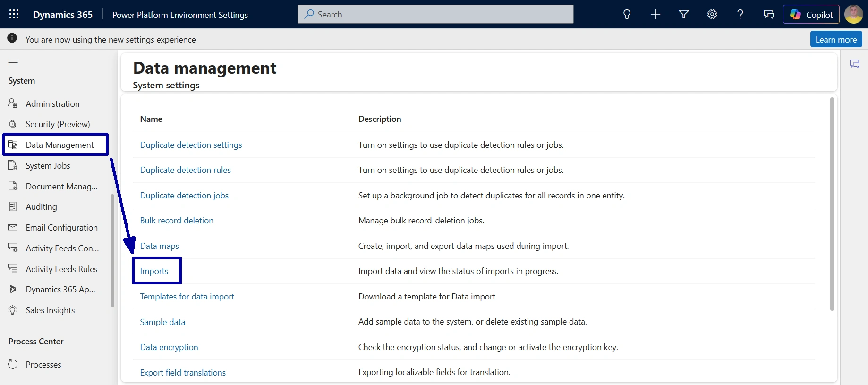Open the user profile avatar
Viewport: 868px width, 385px height.
pos(853,14)
